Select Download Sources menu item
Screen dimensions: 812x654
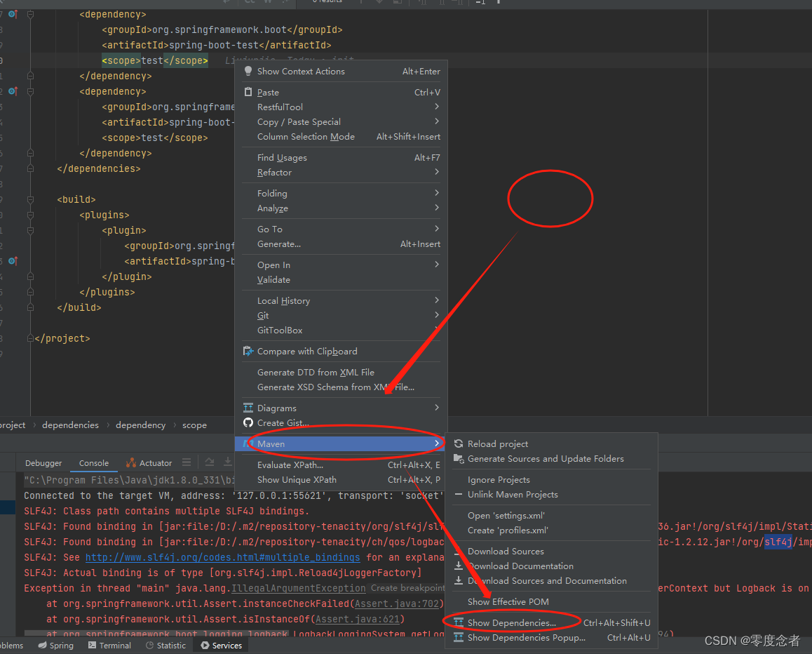552,552
